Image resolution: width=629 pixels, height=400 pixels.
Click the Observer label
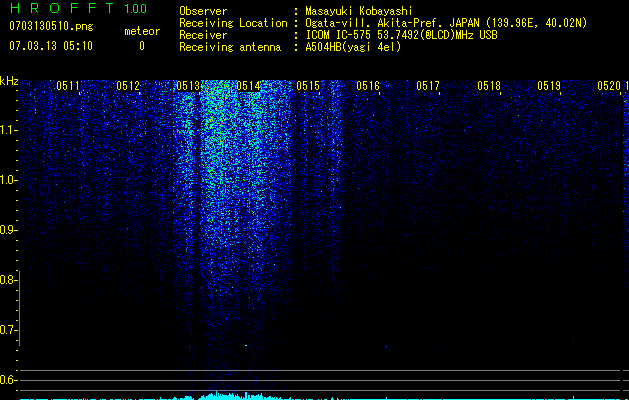(203, 11)
